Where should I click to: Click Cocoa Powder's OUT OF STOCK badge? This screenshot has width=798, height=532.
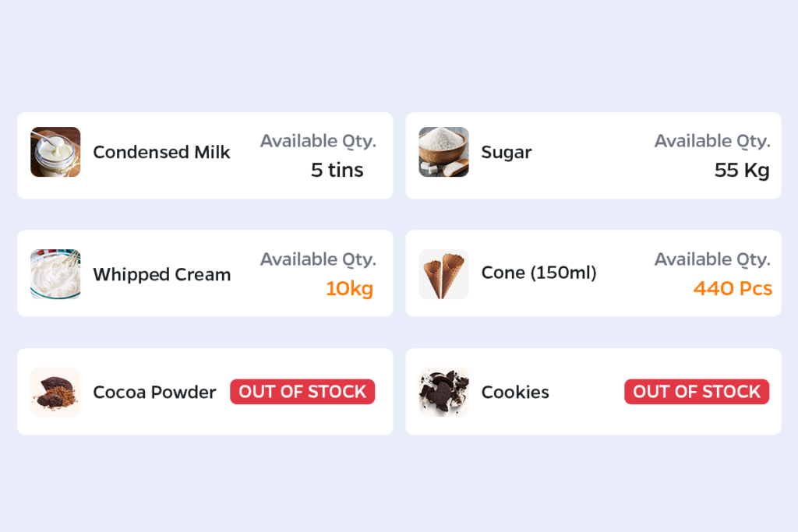[x=302, y=392]
